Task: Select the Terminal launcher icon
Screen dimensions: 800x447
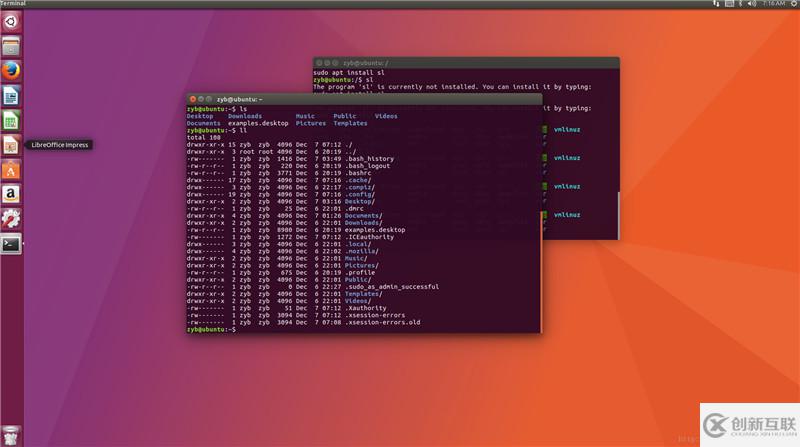Action: (11, 244)
